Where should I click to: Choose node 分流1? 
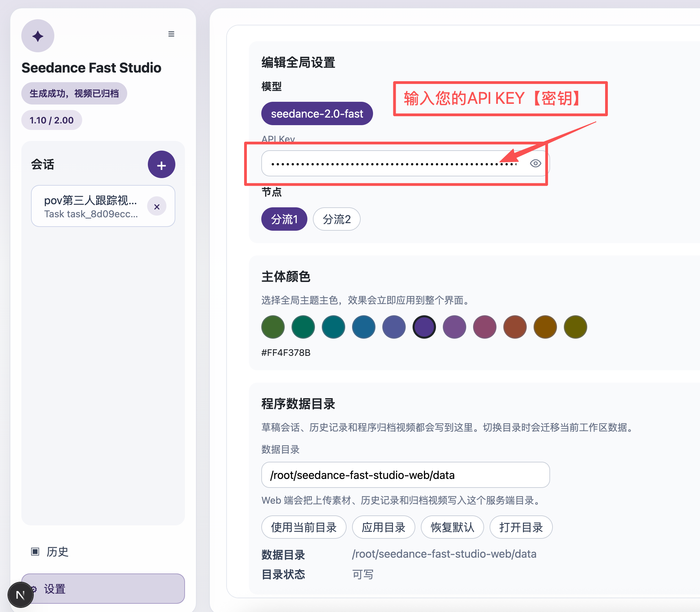pos(284,219)
